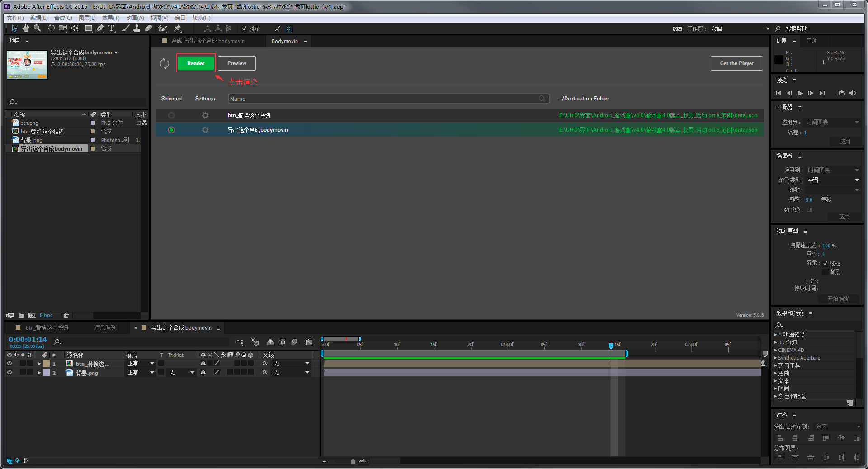Open the 文件(F) menu

(x=15, y=18)
